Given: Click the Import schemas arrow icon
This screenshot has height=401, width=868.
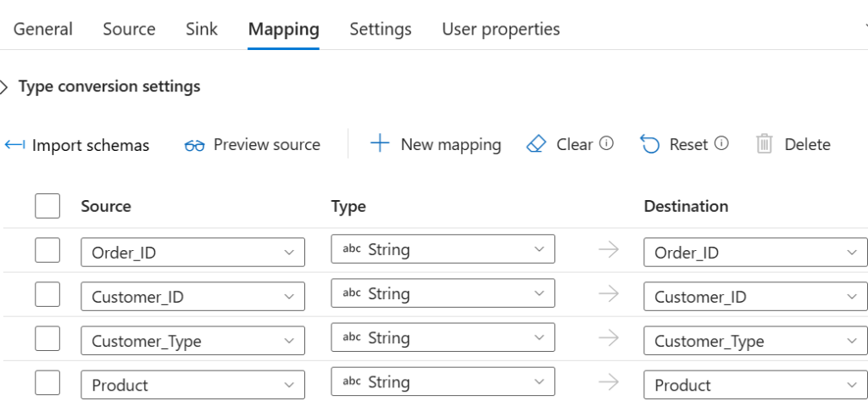Looking at the screenshot, I should click(14, 145).
